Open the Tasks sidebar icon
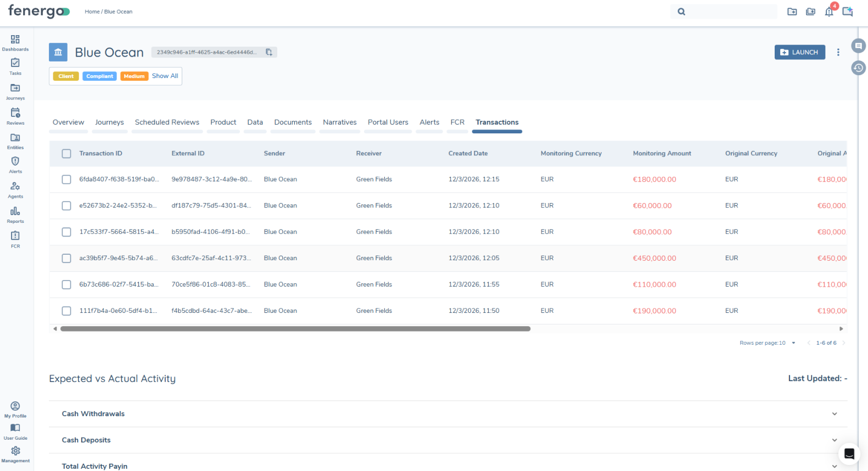Screen dimensions: 868x471 pos(15,66)
